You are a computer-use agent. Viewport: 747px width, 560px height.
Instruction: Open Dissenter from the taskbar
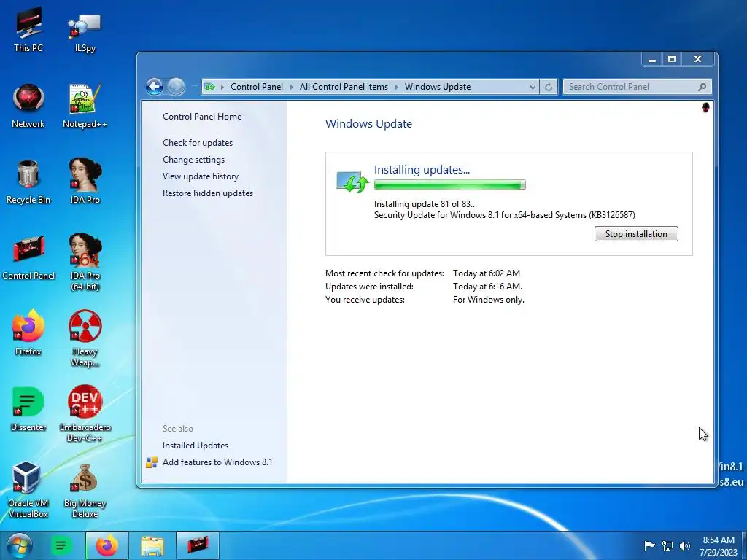pos(61,545)
